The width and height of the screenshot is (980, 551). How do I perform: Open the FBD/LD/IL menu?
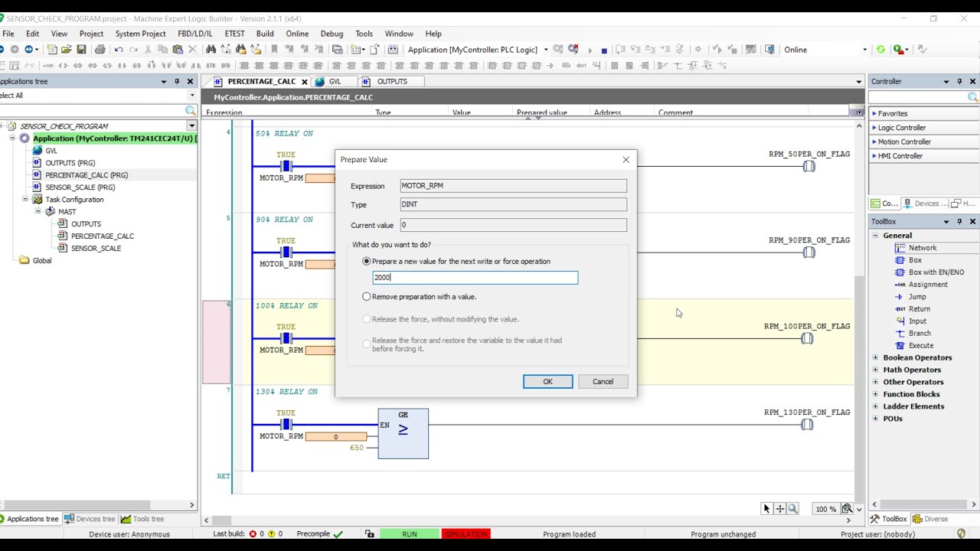coord(195,34)
